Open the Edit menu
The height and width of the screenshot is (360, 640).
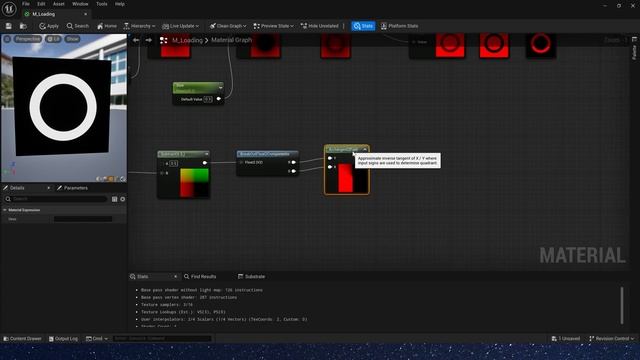(41, 4)
